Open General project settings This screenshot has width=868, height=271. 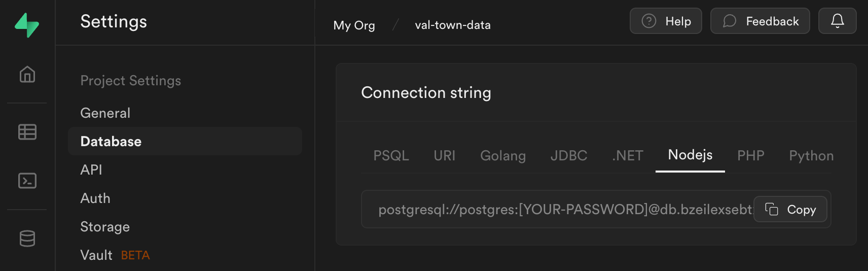point(105,113)
